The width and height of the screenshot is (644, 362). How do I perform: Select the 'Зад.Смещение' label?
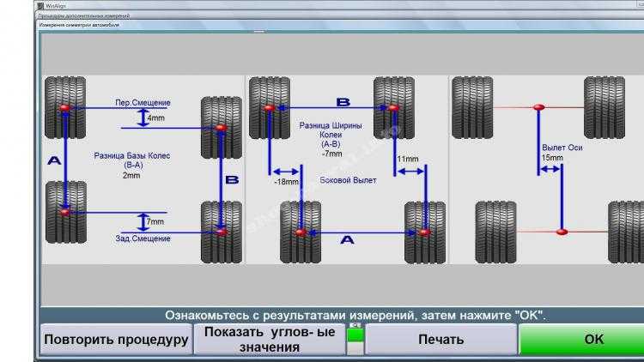pos(143,238)
